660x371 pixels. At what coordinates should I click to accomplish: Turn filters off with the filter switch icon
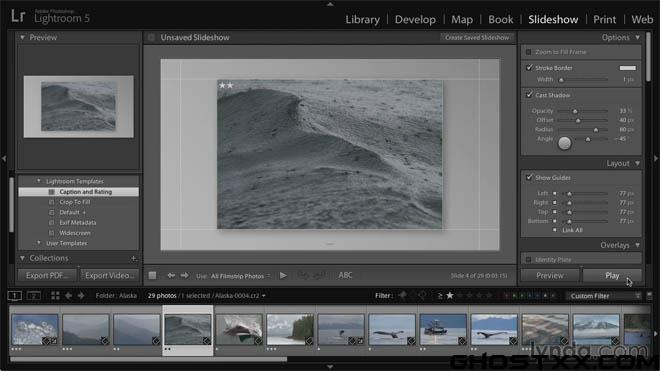click(x=649, y=296)
